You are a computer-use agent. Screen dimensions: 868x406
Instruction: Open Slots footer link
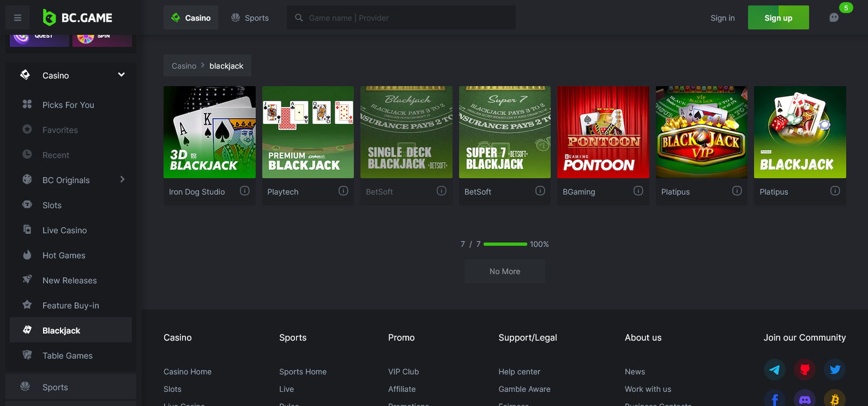click(x=172, y=389)
